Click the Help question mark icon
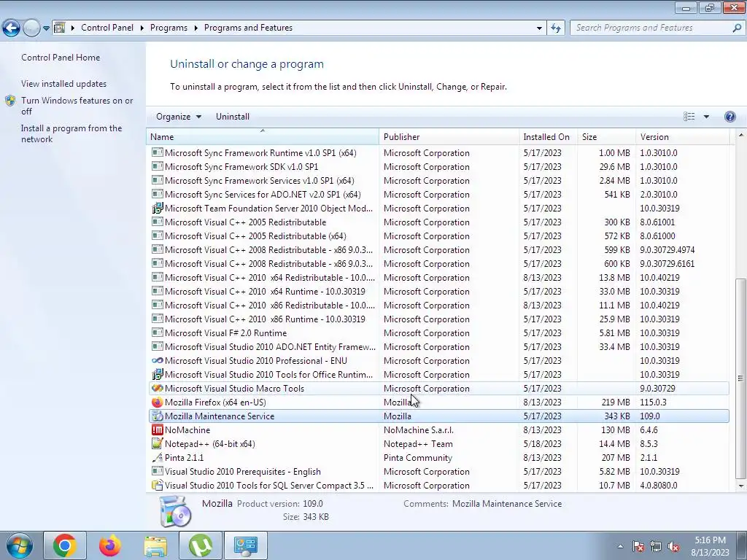747x560 pixels. click(x=729, y=117)
